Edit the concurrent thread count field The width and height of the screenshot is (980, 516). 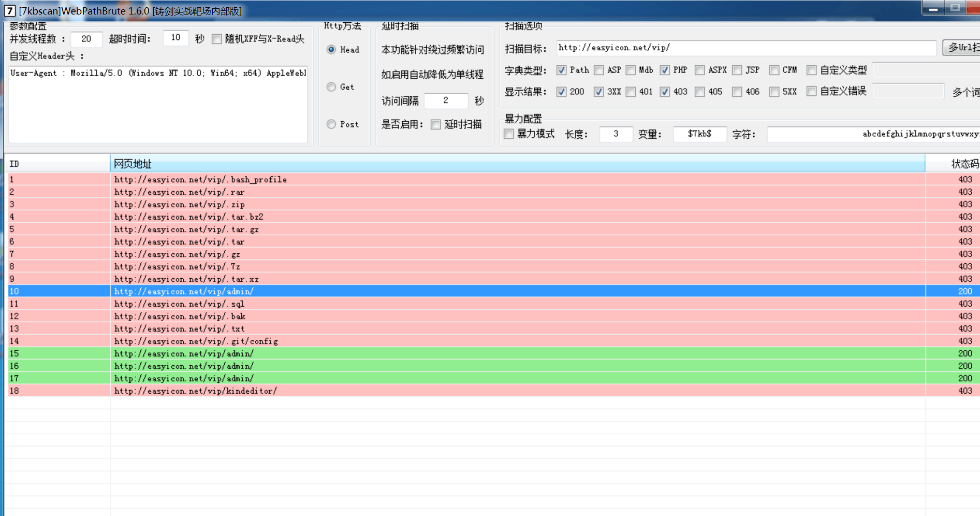(x=86, y=39)
